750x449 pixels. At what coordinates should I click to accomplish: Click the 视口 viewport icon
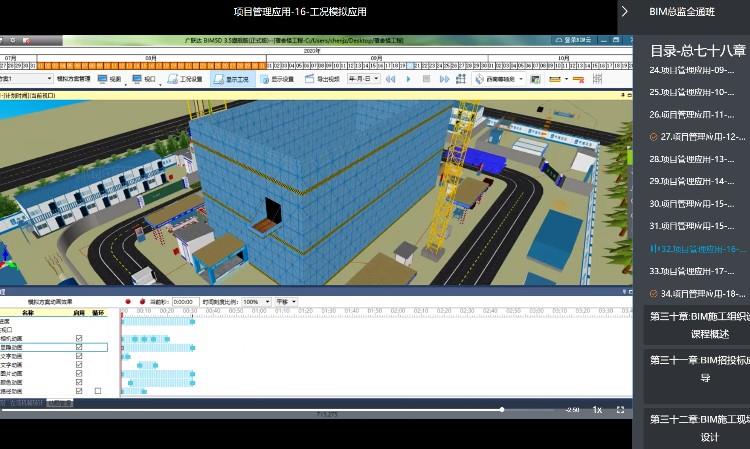144,78
